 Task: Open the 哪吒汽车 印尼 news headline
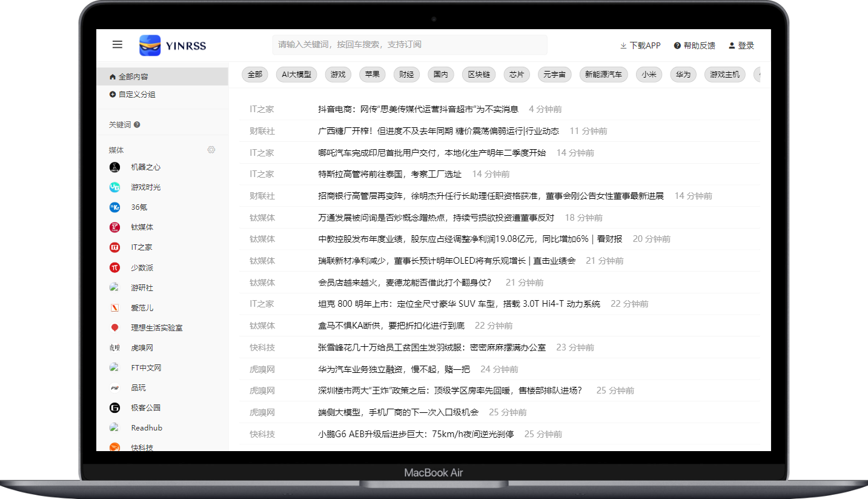tap(432, 153)
